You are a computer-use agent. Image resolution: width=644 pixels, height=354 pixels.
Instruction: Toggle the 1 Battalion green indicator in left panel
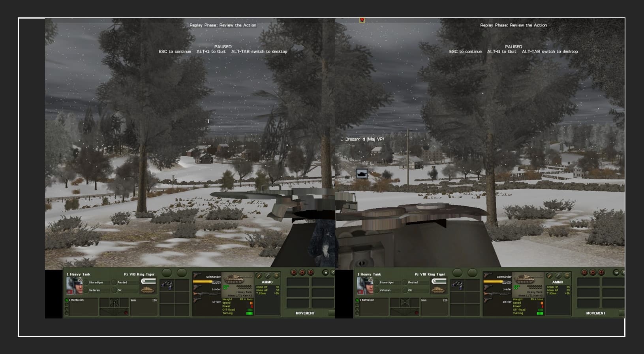tap(67, 300)
